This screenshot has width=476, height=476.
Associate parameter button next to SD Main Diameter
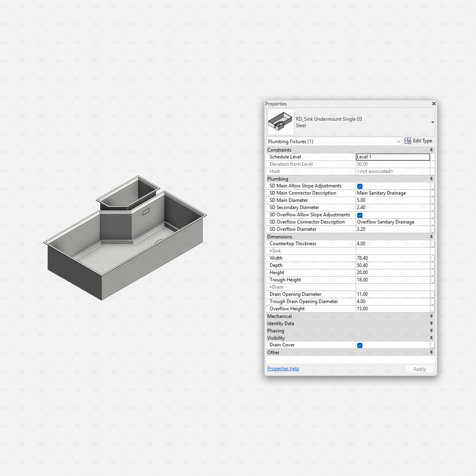(x=433, y=200)
